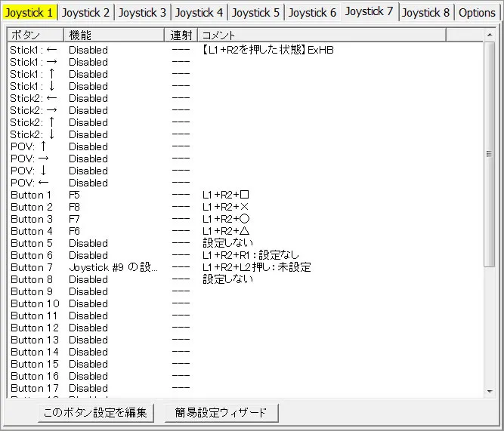The height and width of the screenshot is (431, 504).
Task: Click the scrollbar up arrow
Action: coord(490,35)
